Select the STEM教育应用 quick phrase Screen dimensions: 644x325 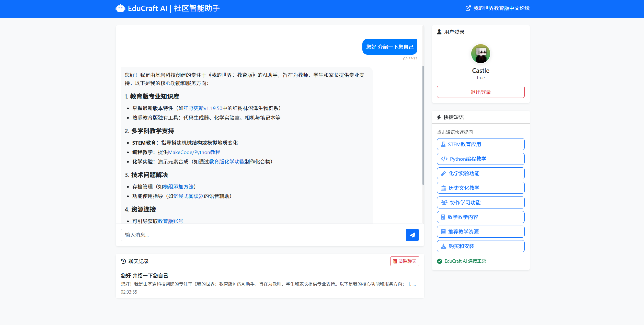pos(481,144)
